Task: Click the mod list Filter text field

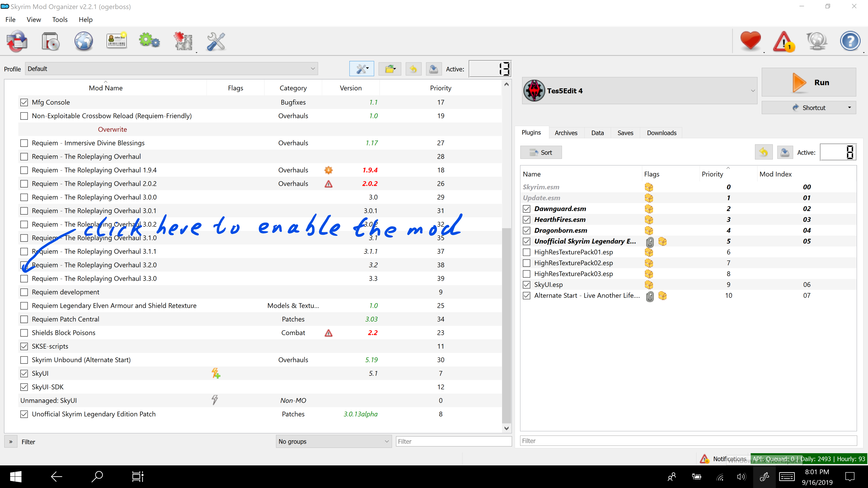Action: (454, 441)
